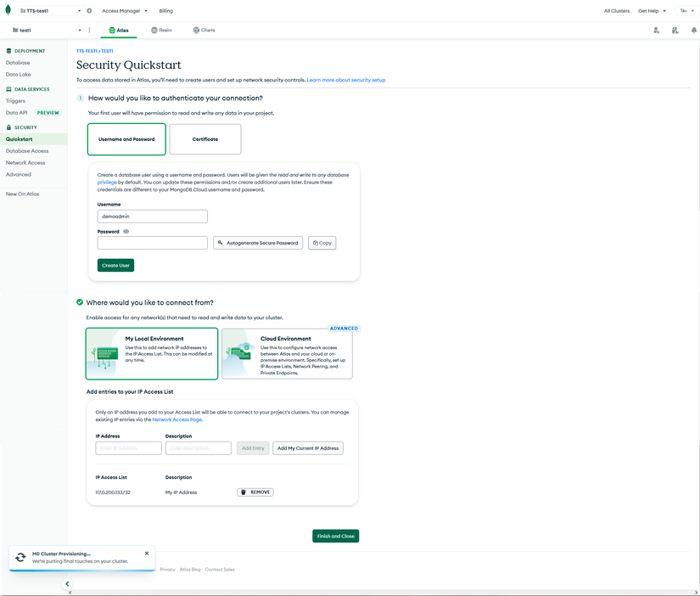Open Advanced security settings
The height and width of the screenshot is (596, 700).
[x=19, y=174]
